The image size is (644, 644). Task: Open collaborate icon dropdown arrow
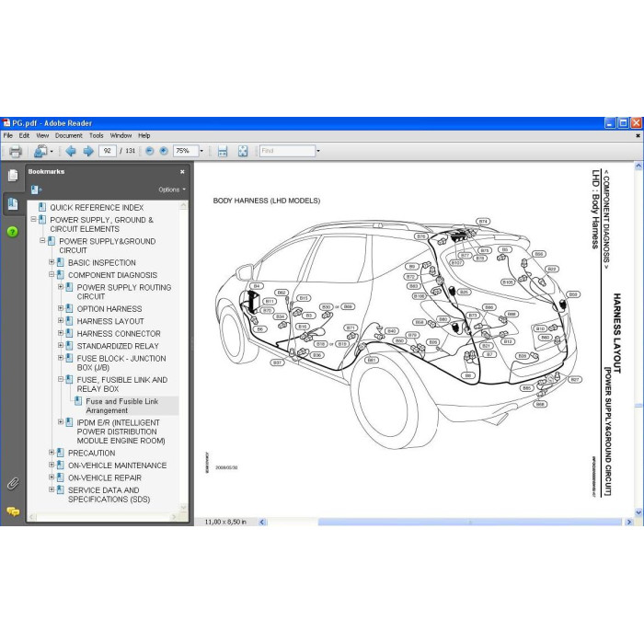pyautogui.click(x=52, y=152)
